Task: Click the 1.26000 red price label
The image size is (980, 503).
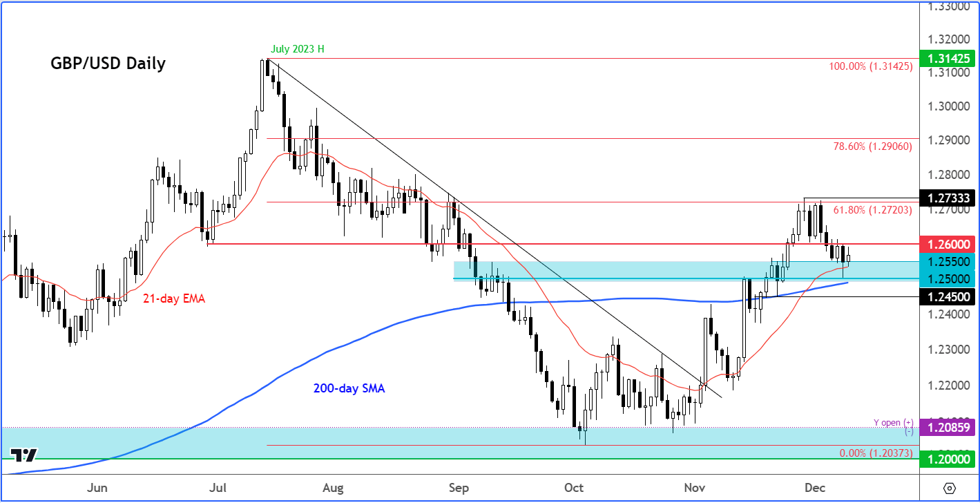Action: 949,244
